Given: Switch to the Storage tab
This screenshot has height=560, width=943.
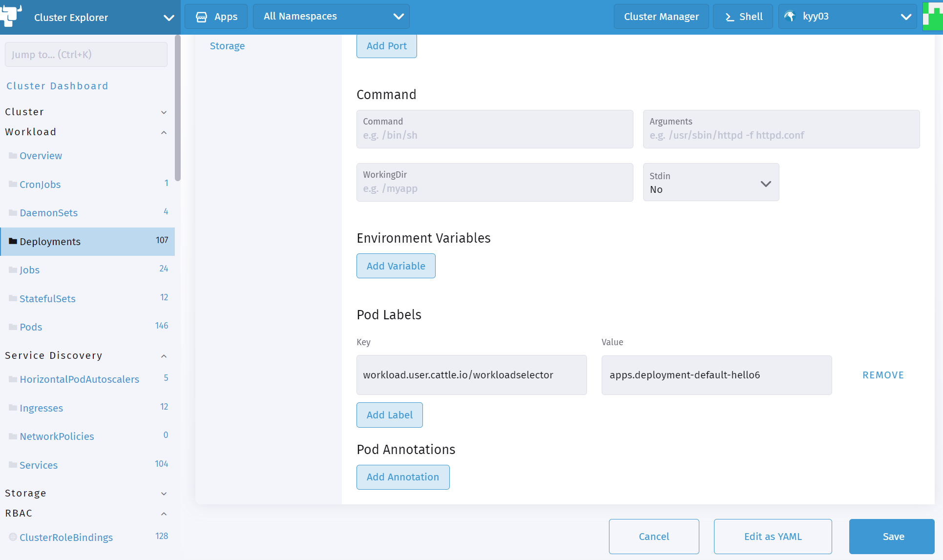Looking at the screenshot, I should click(227, 46).
